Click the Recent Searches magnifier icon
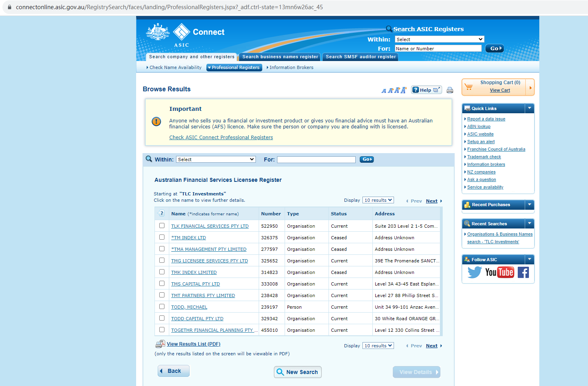This screenshot has width=588, height=386. [x=467, y=224]
